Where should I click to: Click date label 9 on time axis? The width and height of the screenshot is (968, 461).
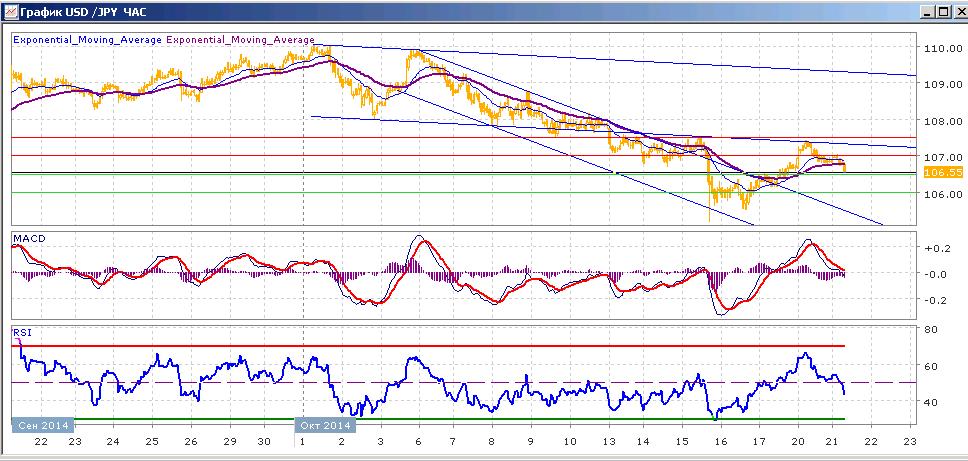530,442
